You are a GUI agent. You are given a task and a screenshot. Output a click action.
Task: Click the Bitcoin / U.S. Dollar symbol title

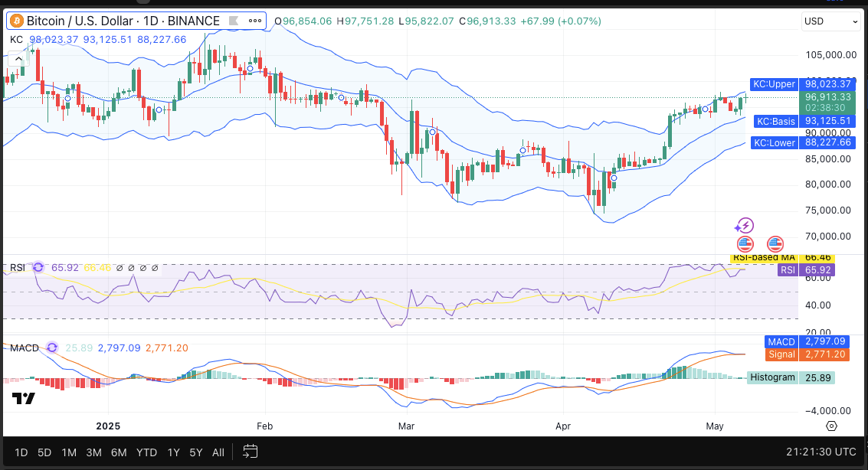[82, 21]
